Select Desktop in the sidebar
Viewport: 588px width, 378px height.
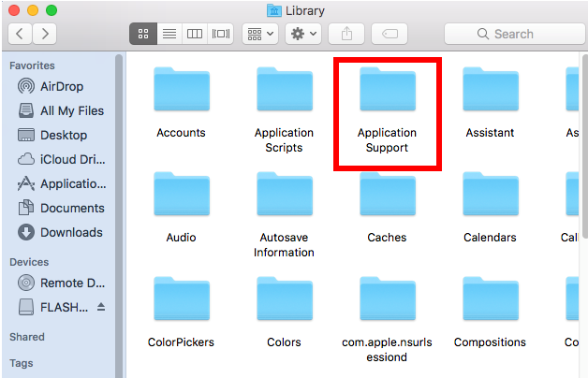pos(52,136)
